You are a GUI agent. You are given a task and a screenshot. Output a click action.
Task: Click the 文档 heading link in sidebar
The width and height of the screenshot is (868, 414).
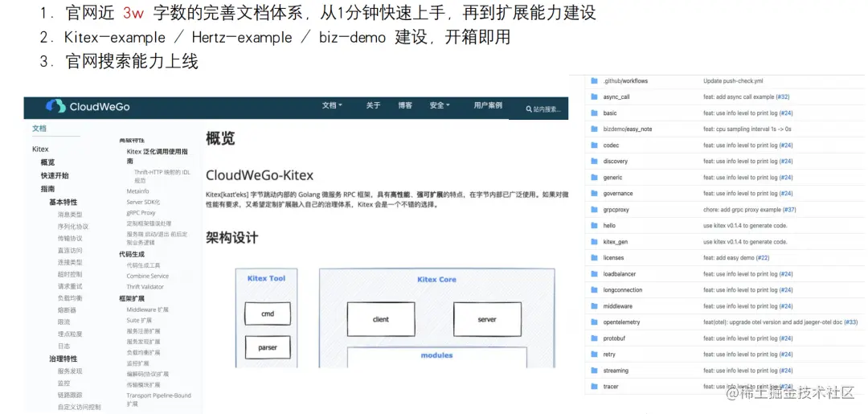click(39, 129)
